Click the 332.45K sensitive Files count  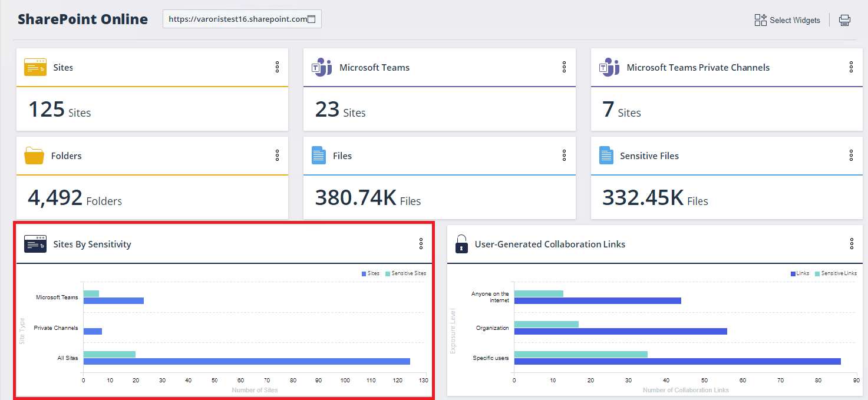pyautogui.click(x=655, y=198)
